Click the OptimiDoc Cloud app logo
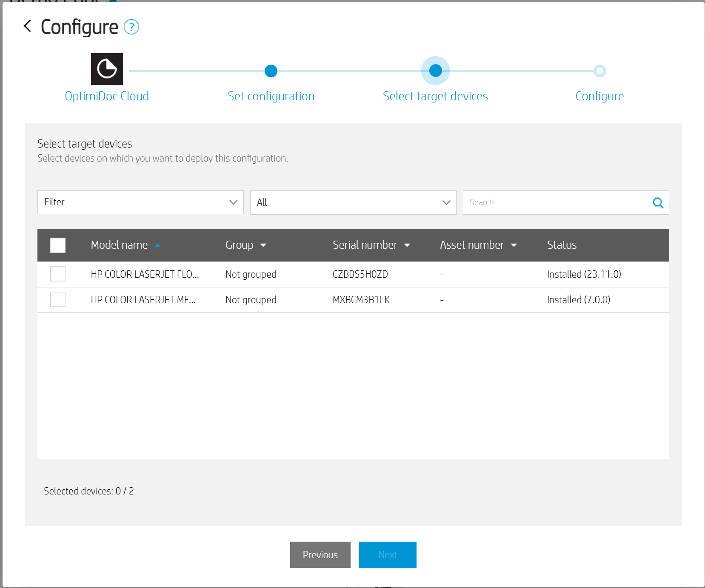The width and height of the screenshot is (705, 588). pyautogui.click(x=107, y=69)
